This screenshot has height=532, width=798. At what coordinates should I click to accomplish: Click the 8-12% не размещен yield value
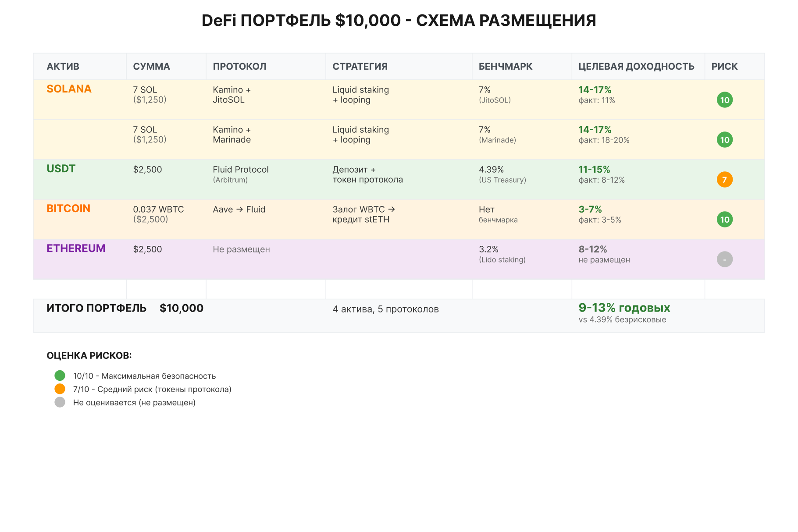pyautogui.click(x=604, y=254)
